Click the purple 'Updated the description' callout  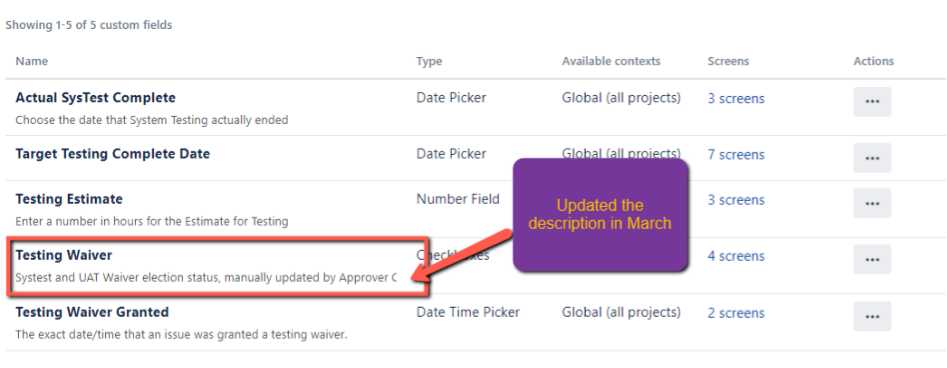pos(600,214)
